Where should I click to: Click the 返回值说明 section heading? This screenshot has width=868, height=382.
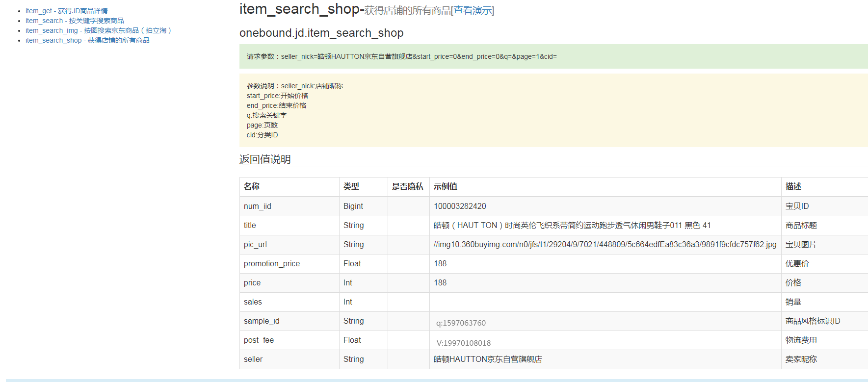click(265, 159)
